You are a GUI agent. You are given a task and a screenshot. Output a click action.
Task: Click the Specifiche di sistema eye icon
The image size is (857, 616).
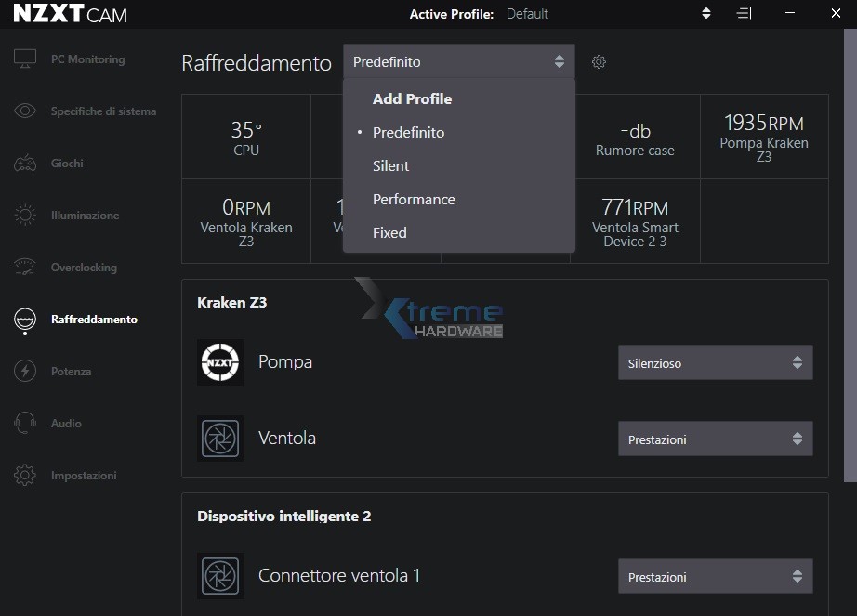click(25, 111)
